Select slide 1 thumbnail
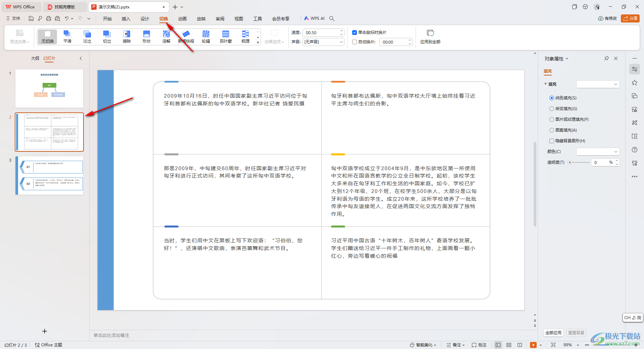Screen dimensions: 644x349 click(x=49, y=89)
